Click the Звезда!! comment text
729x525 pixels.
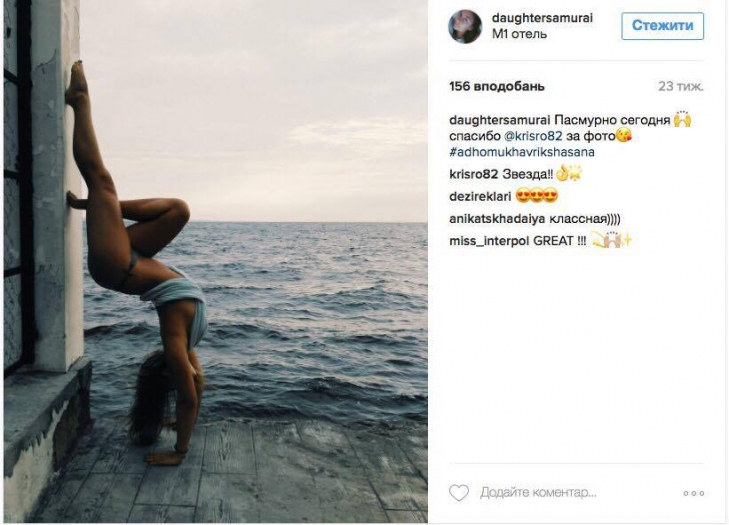528,174
